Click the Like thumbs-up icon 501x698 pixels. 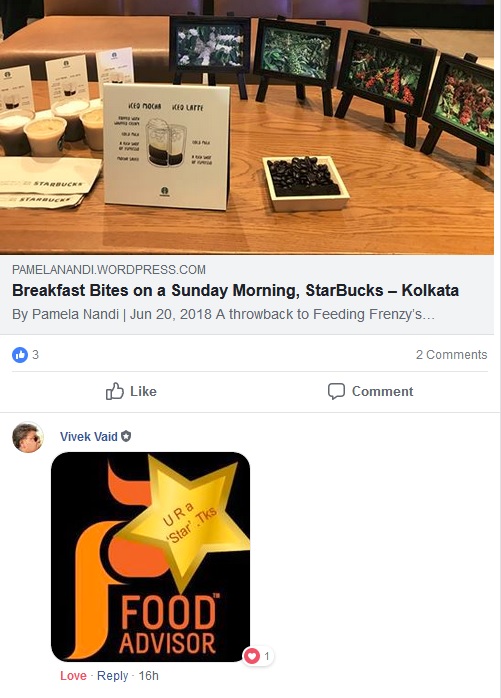(114, 391)
